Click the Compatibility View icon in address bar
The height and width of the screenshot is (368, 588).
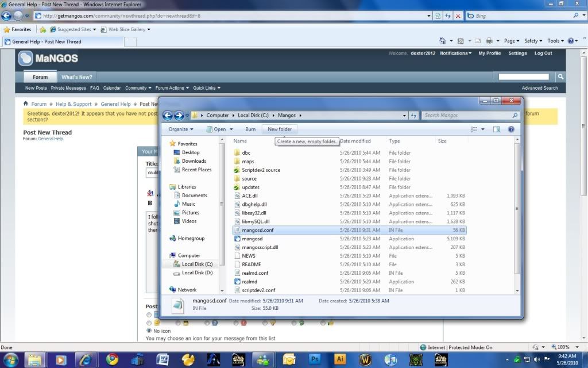438,16
